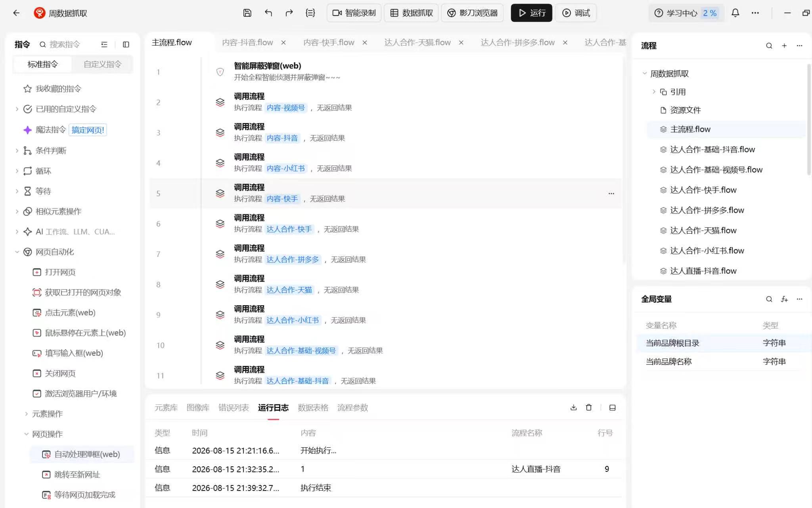Open the code view braces icon
812x508 pixels.
click(x=310, y=13)
